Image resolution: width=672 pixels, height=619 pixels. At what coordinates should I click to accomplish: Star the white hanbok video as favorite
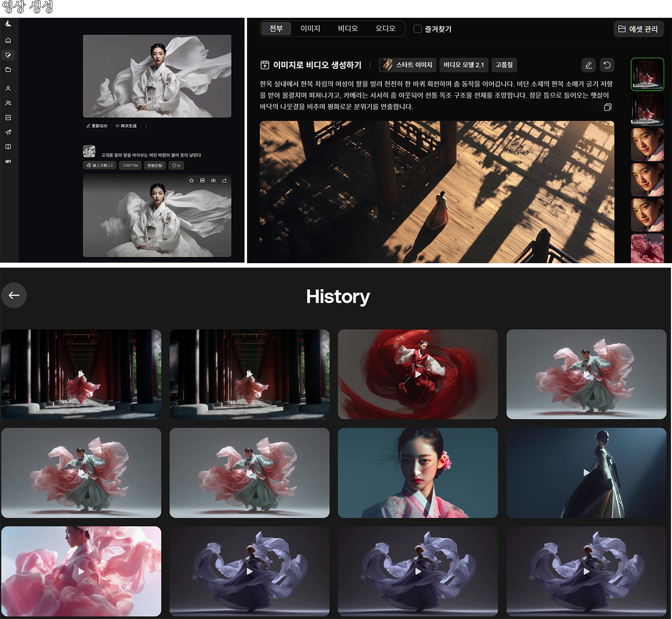tap(191, 180)
